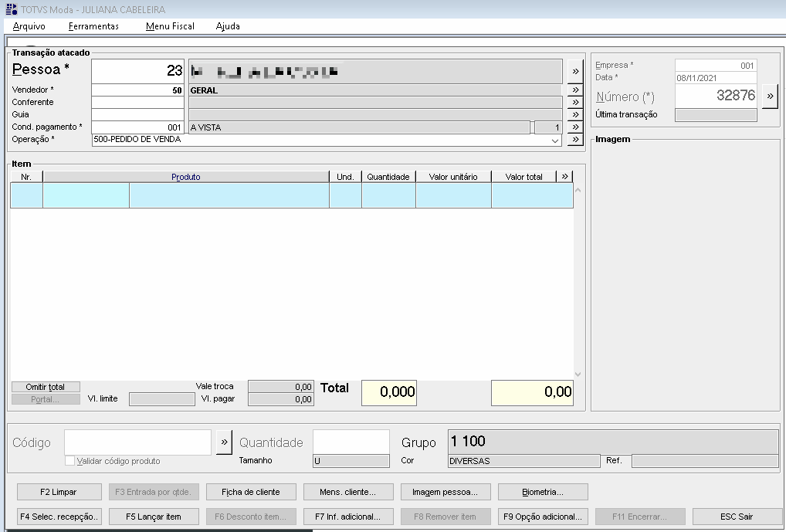Open lookup arrow beside Pessoa name field
The height and width of the screenshot is (532, 786).
click(575, 72)
